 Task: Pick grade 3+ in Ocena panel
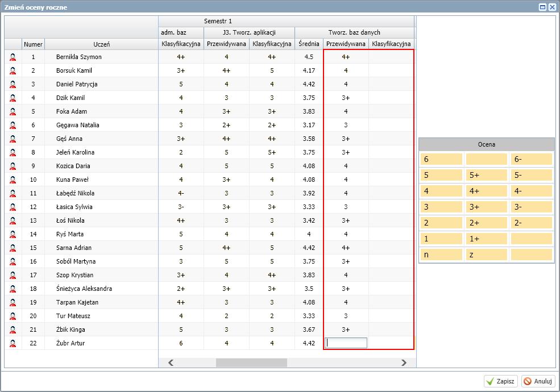487,207
